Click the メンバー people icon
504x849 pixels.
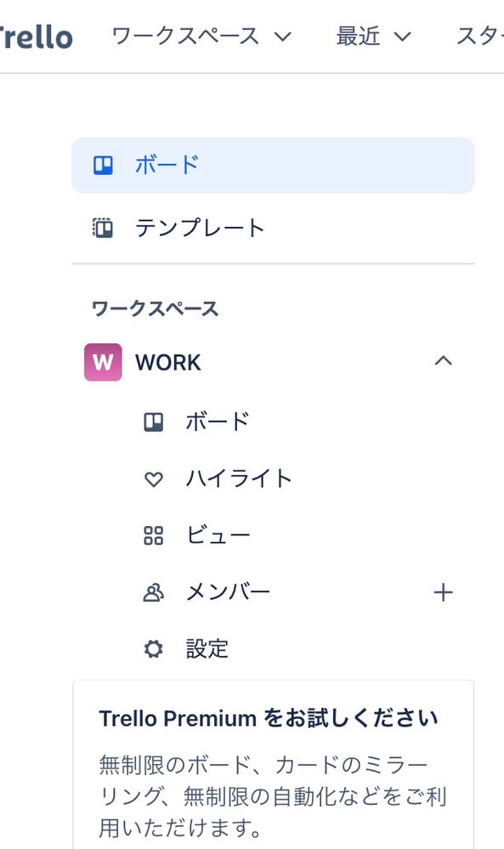153,592
